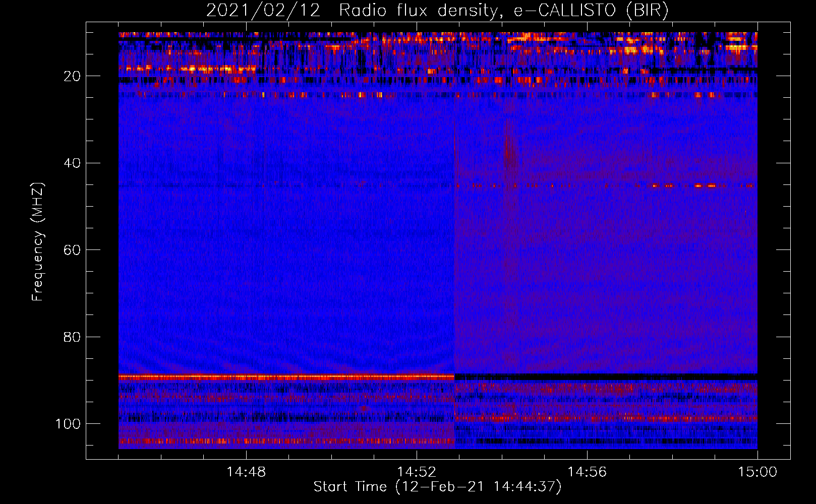
Task: Click the '100' frequency tick label
Action: [68, 424]
